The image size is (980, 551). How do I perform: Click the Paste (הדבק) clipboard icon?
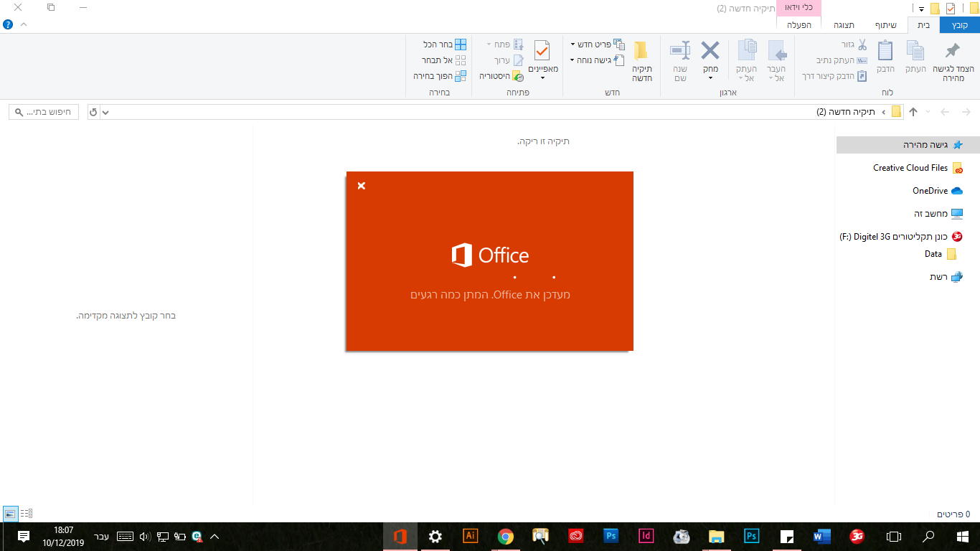[885, 51]
